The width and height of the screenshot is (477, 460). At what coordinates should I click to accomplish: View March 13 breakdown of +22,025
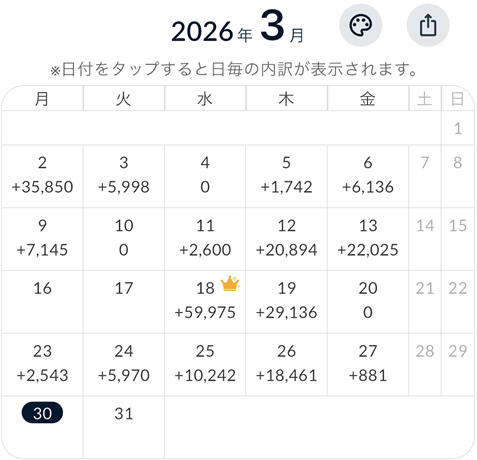[x=368, y=239]
